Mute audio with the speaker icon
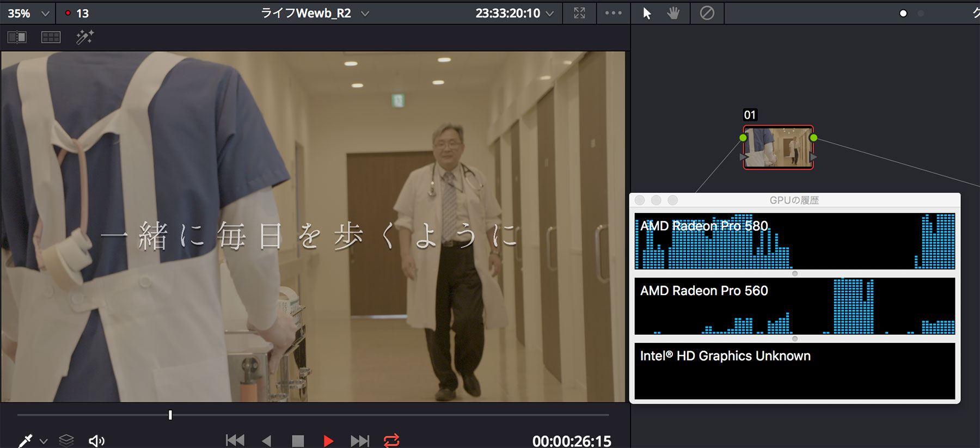The width and height of the screenshot is (980, 448). point(96,440)
